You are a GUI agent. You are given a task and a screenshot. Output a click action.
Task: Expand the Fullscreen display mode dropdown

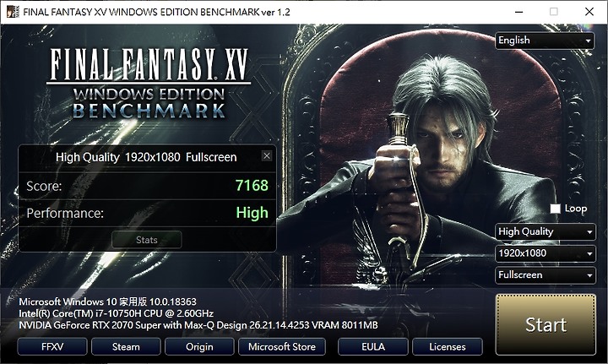546,275
